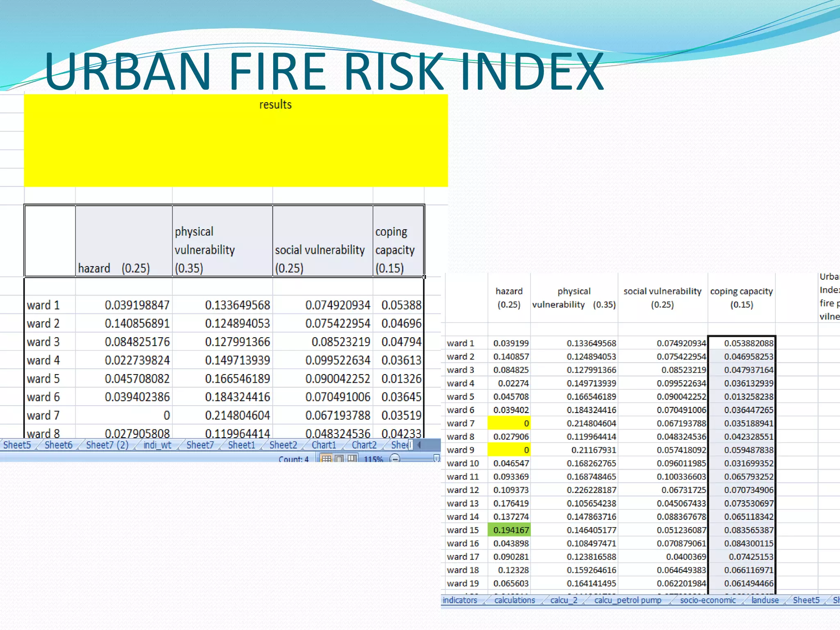Select 'ward 10' label in right table
The width and height of the screenshot is (840, 630).
click(x=466, y=463)
